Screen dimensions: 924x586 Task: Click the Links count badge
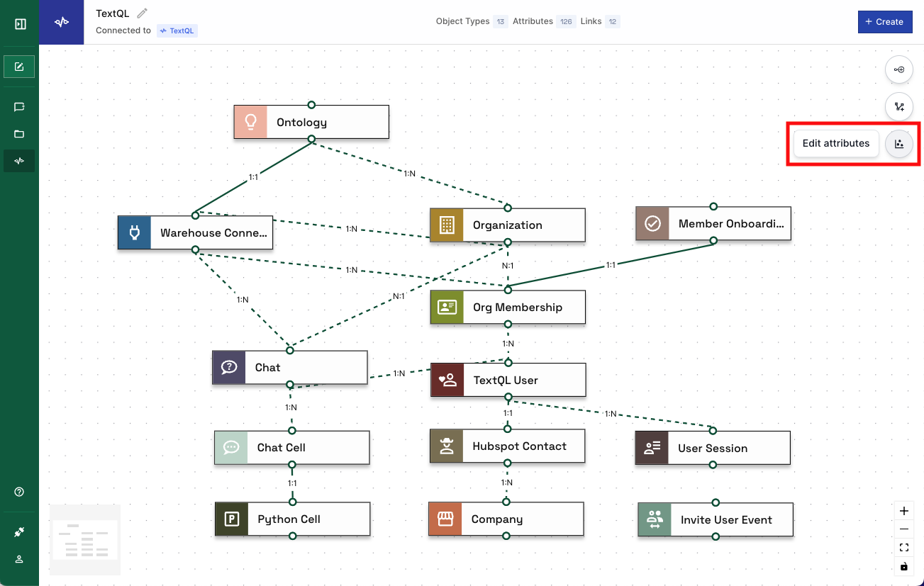[613, 22]
